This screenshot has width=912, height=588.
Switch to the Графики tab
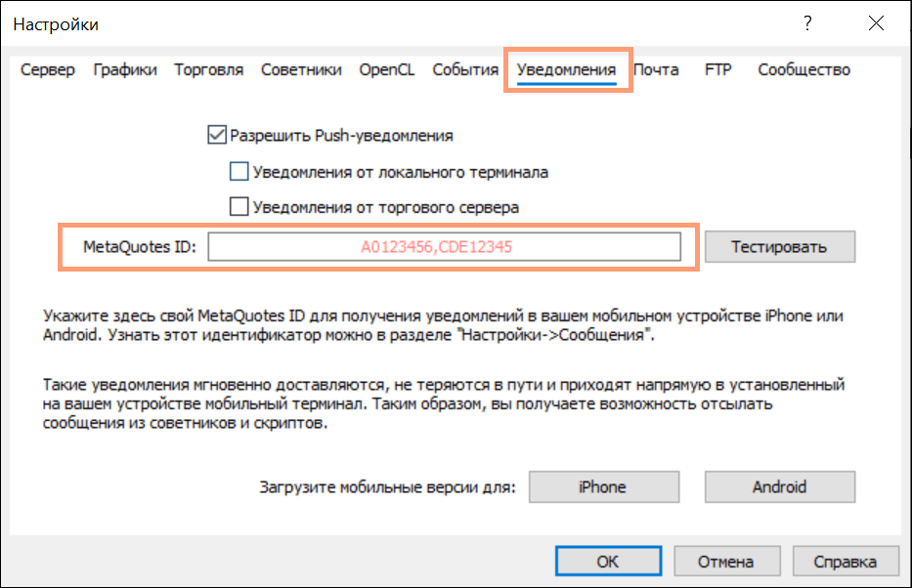(x=125, y=69)
